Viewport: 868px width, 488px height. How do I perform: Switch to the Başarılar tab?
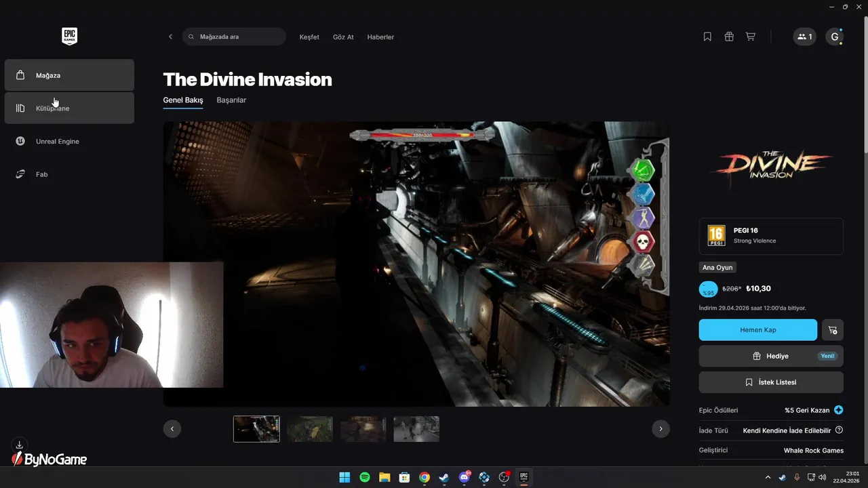pos(231,100)
